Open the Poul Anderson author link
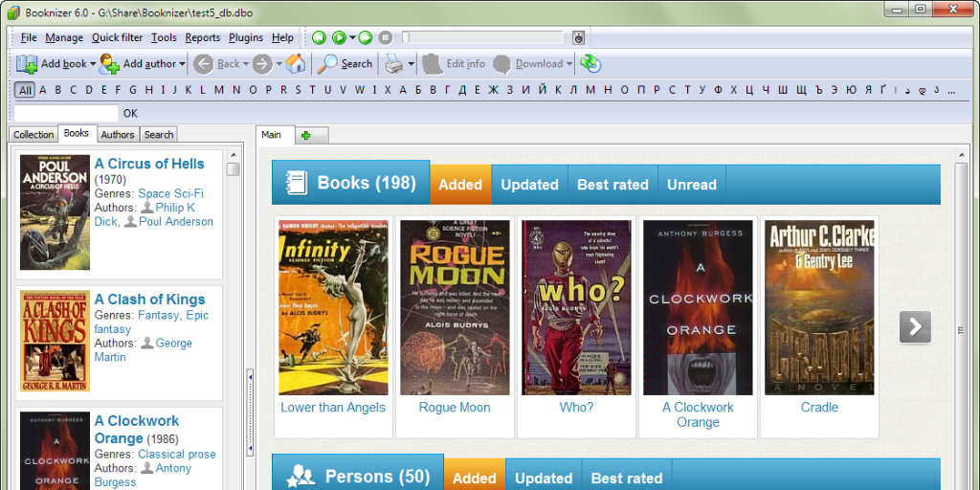This screenshot has width=980, height=490. (x=176, y=222)
